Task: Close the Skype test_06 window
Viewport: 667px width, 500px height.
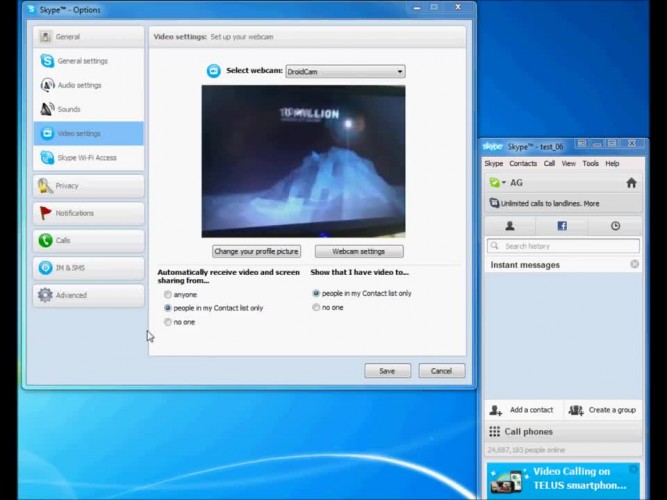Action: click(x=632, y=144)
